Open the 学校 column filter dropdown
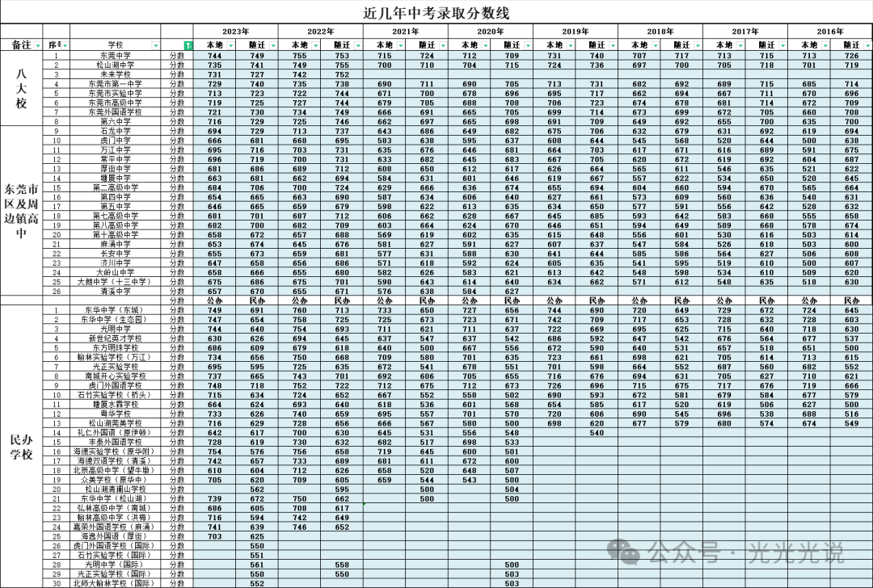Screen dimensions: 873x588 tap(156, 45)
